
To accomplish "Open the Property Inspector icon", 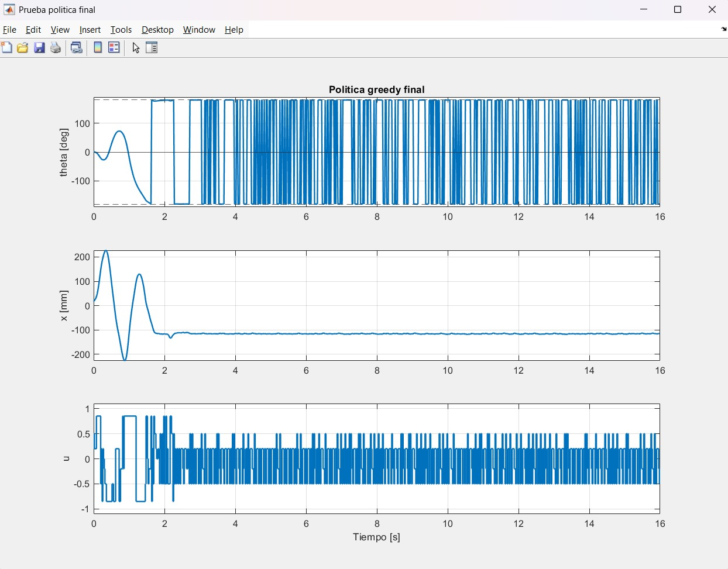I will [152, 48].
